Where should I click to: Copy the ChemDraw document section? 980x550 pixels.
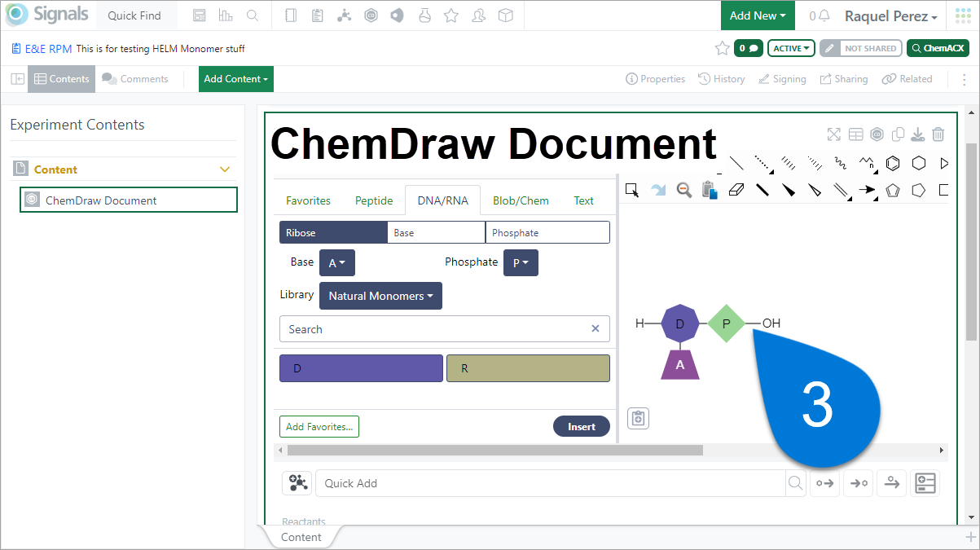click(x=899, y=134)
